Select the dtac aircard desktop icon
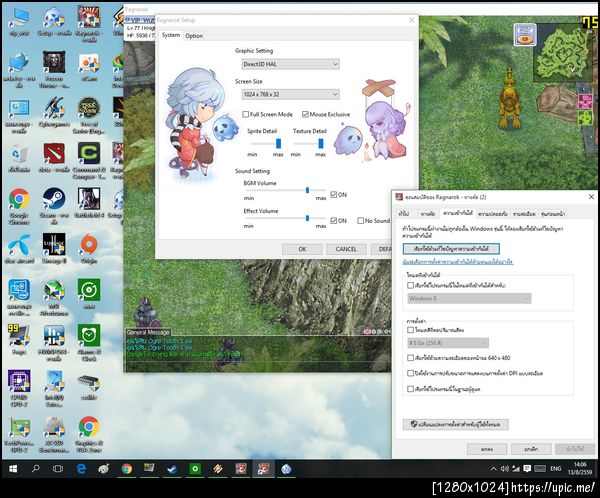 pos(19,249)
